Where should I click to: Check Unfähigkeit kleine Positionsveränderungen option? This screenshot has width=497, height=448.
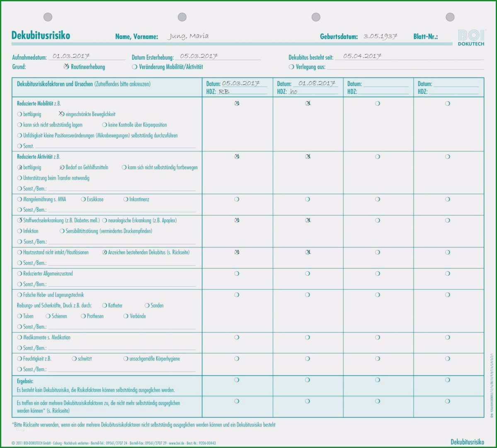coord(19,136)
